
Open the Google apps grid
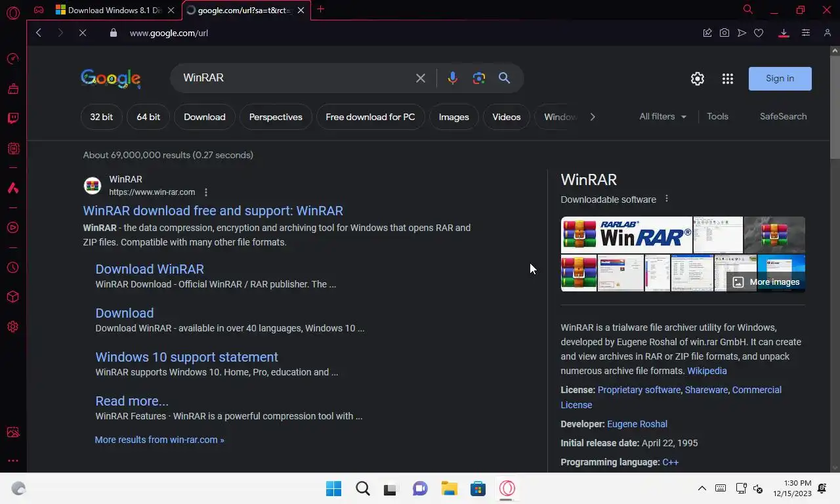click(728, 79)
